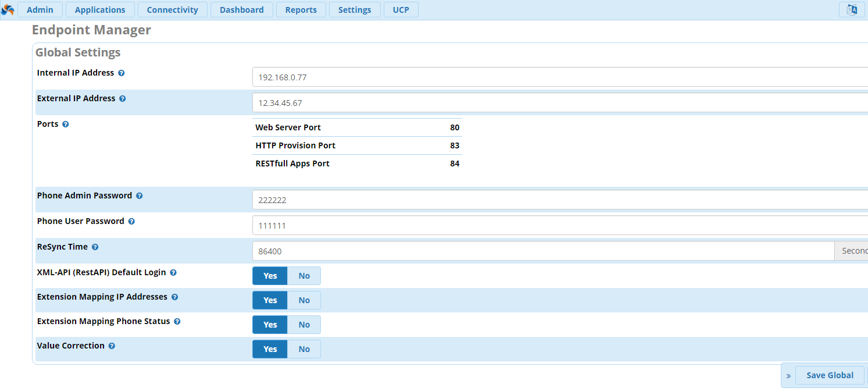Open the Settings menu

coord(355,10)
